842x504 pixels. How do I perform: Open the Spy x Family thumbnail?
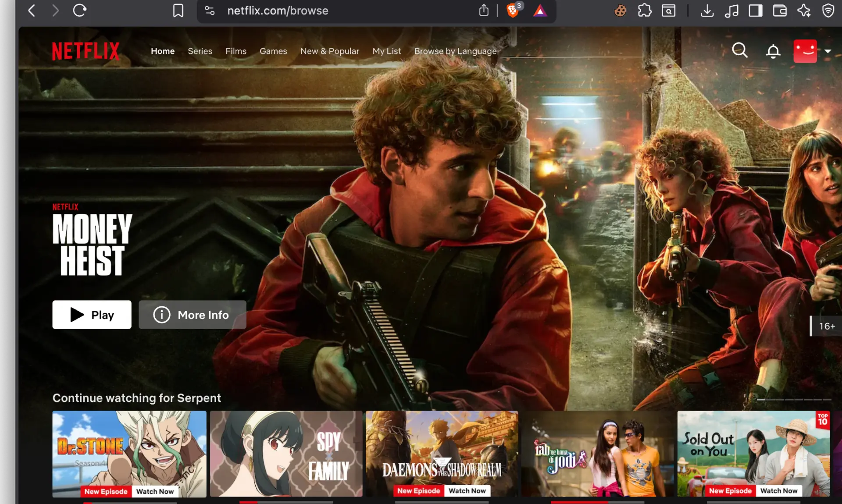(286, 454)
